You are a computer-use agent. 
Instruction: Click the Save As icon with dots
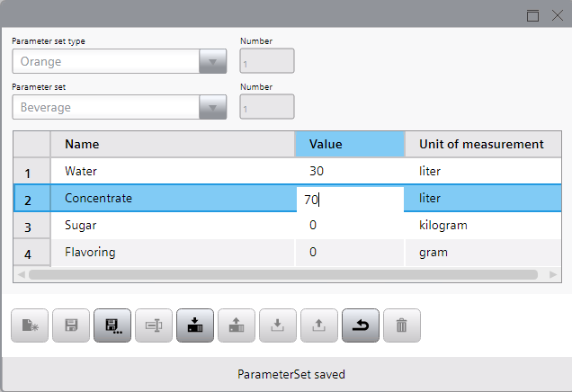pos(112,325)
